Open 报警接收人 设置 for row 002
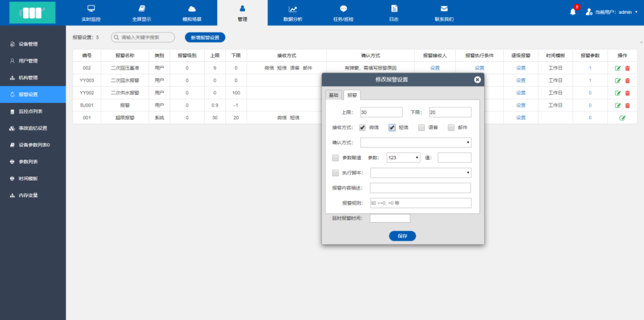This screenshot has width=644, height=320. [435, 68]
